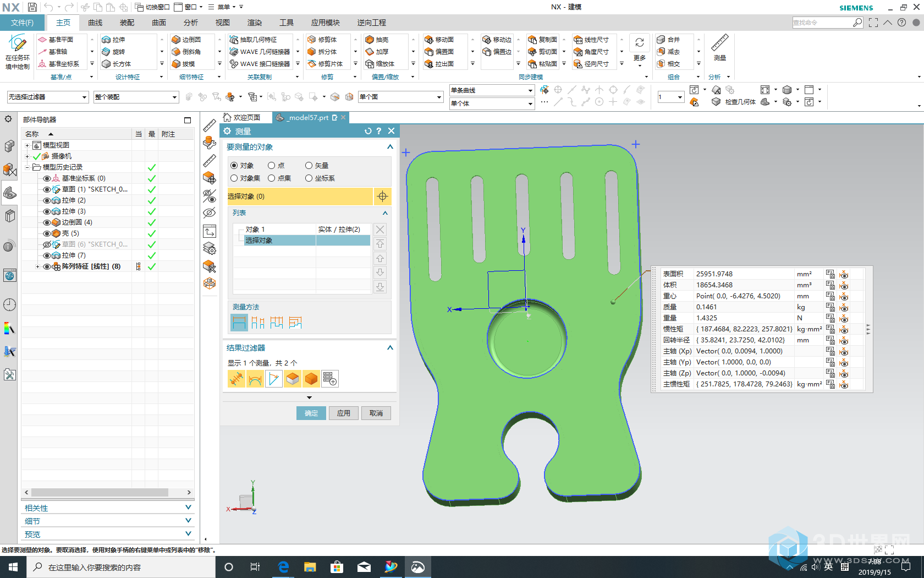924x578 pixels.
Task: Click the 更多 (More) button in ribbon
Action: [640, 51]
